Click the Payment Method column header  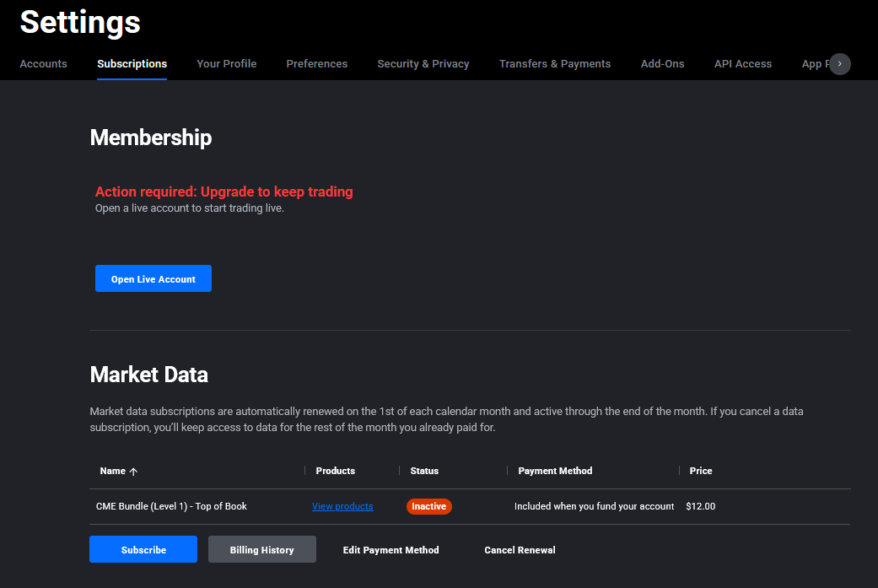(555, 471)
